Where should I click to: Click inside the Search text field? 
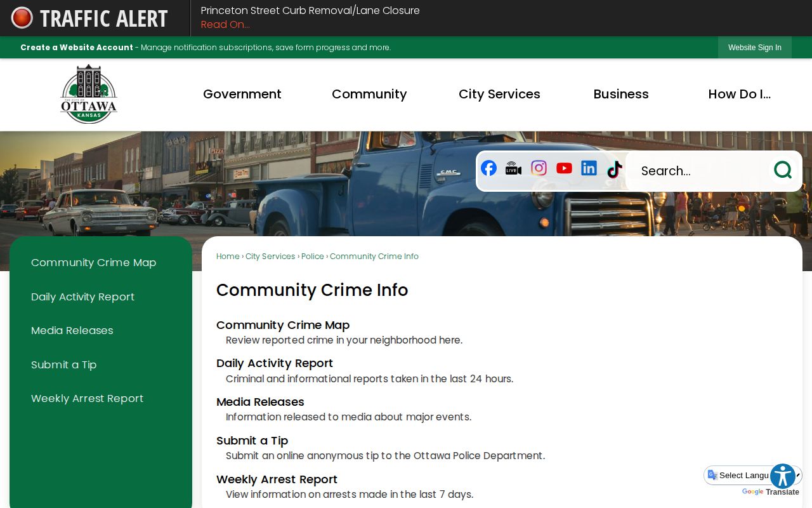698,170
